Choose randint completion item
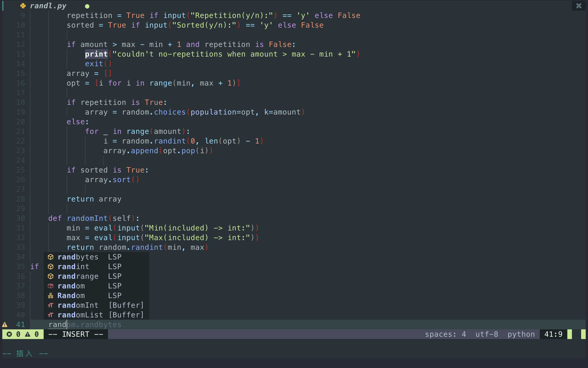 pos(96,267)
